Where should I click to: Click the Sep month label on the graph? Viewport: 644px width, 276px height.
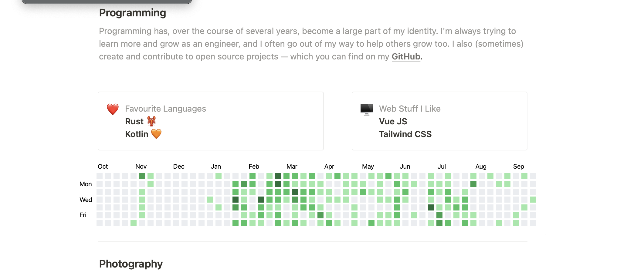point(518,167)
